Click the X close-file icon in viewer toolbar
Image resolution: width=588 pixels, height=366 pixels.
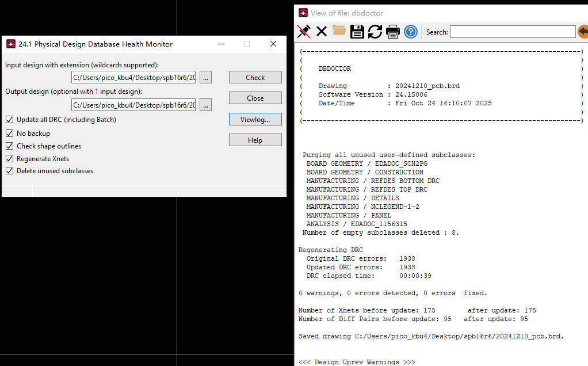coord(322,32)
